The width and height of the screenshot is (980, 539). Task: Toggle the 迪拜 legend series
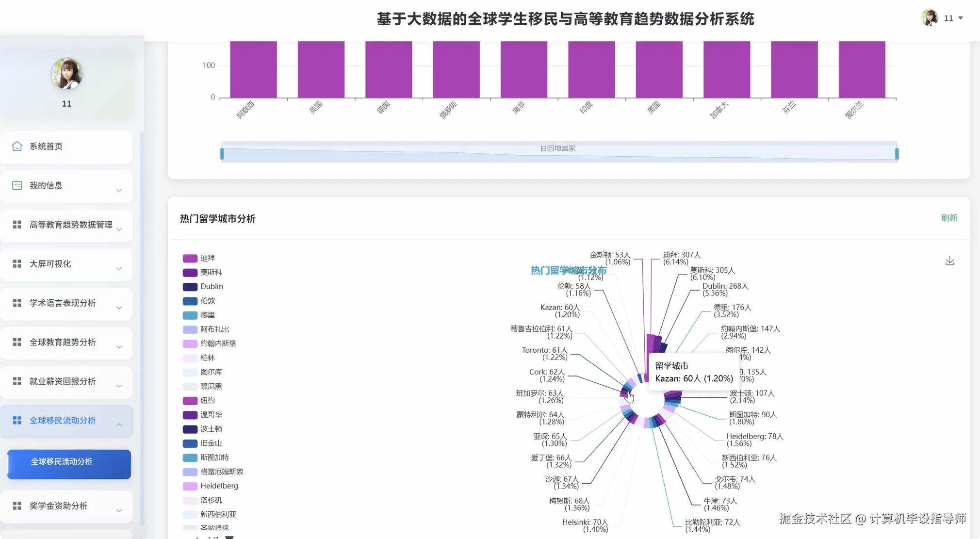point(190,258)
